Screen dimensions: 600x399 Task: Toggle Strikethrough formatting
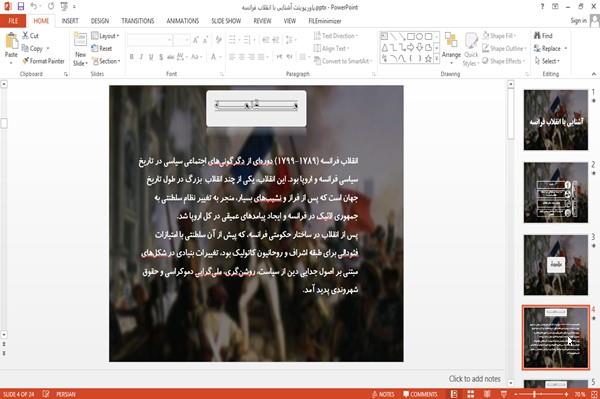click(x=171, y=57)
